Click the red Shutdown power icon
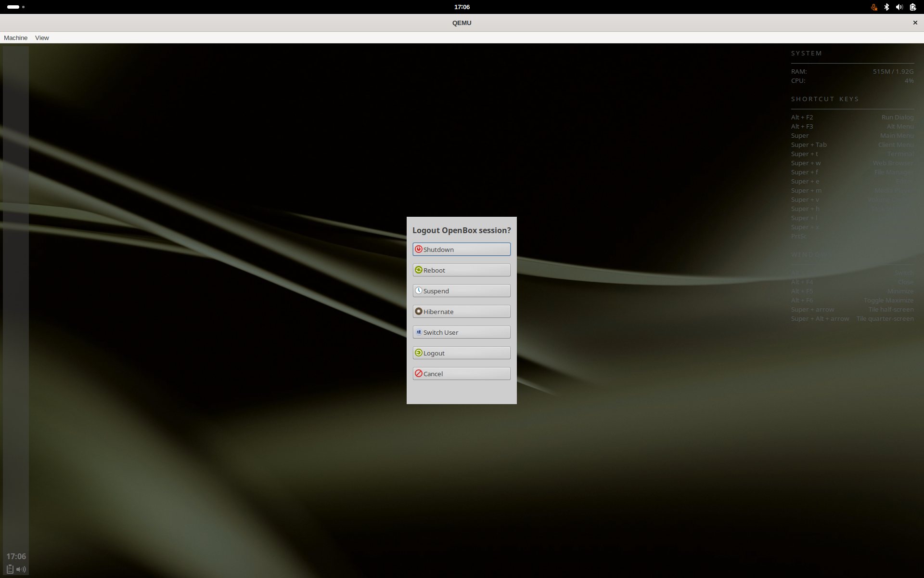 (x=419, y=249)
